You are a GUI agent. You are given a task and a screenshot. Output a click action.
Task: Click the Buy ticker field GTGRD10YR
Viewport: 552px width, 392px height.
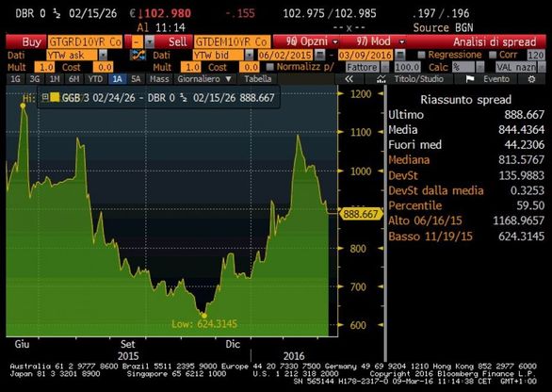pos(85,42)
